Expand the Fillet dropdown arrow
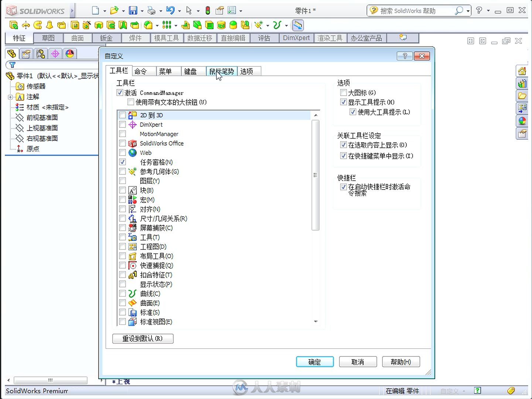Screen dimensions: 532x399 click(x=157, y=25)
